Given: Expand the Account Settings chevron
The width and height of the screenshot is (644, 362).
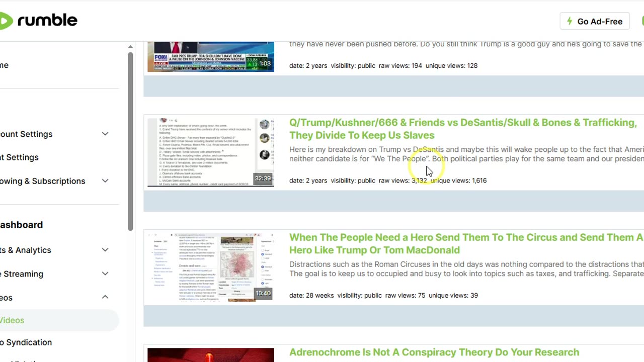Looking at the screenshot, I should 105,134.
